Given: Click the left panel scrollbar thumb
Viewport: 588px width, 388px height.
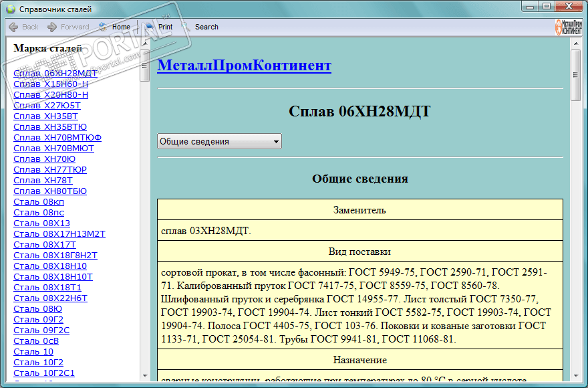Looking at the screenshot, I should (145, 66).
